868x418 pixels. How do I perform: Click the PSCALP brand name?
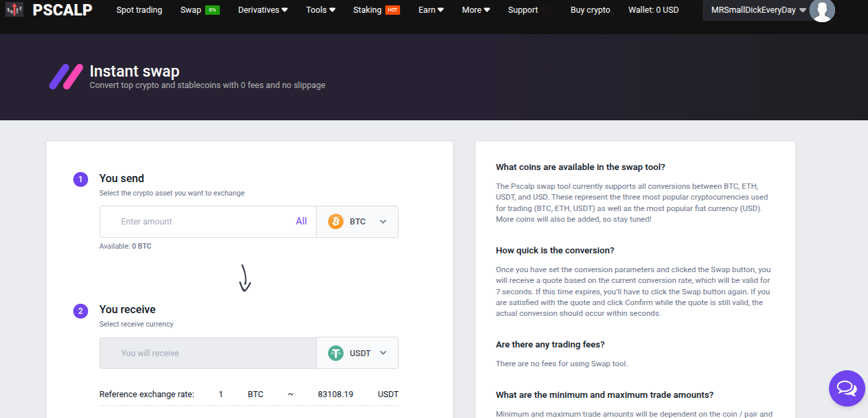click(x=62, y=9)
